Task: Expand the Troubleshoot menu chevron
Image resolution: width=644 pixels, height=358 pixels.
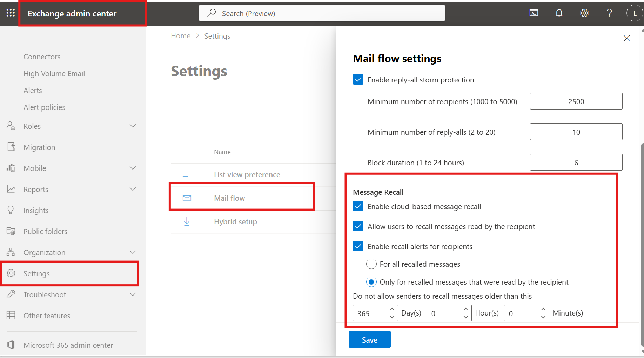Action: (133, 294)
